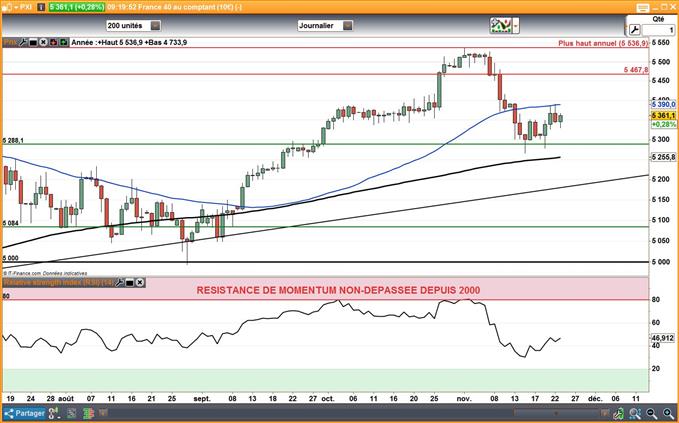
Task: Click the Plus haut annuel (5 536,9) label
Action: 603,43
